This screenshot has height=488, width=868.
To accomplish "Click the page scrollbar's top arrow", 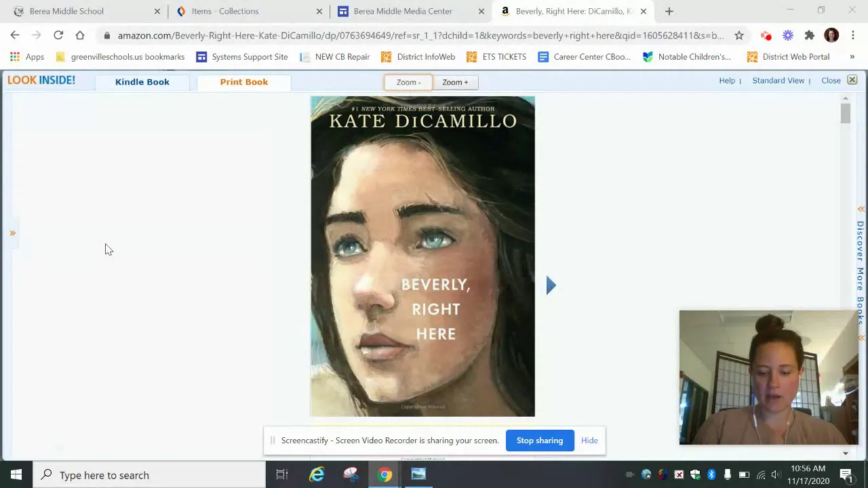I will pyautogui.click(x=846, y=99).
